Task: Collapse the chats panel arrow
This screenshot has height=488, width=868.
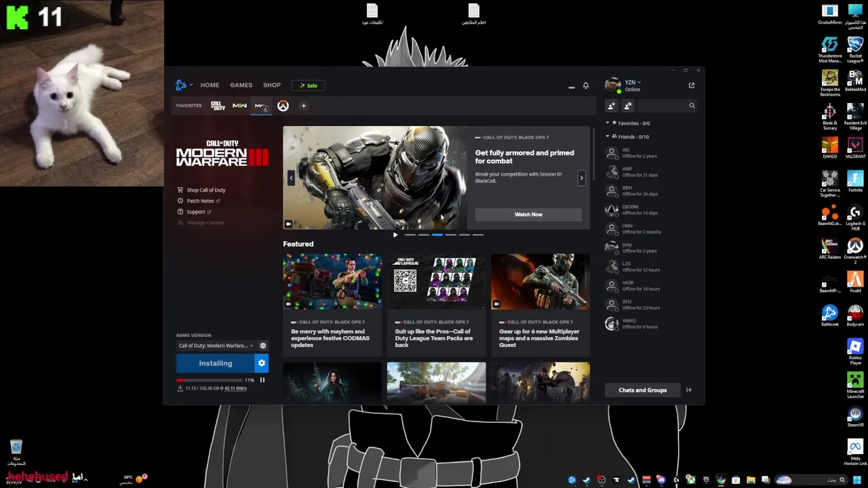Action: pos(688,390)
